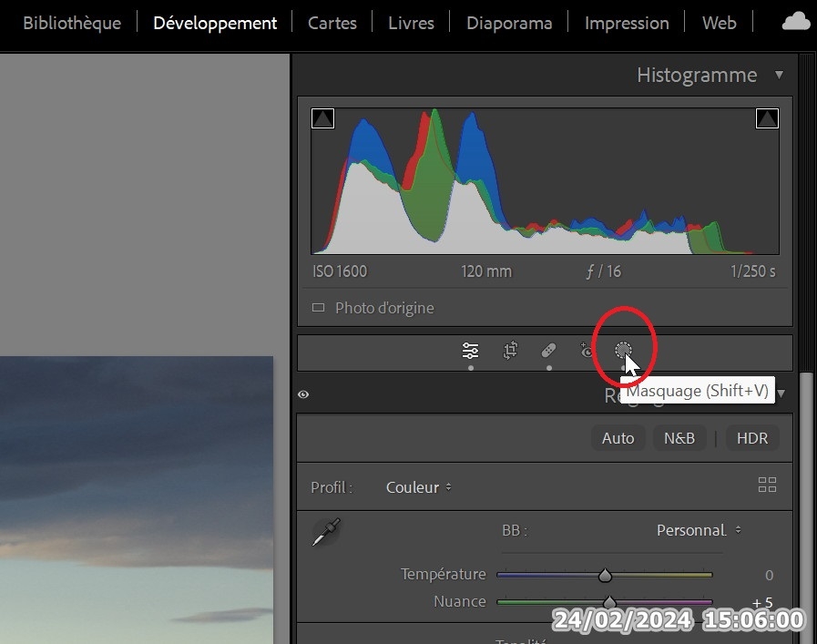Click the 1/250 s shutter speed
817x644 pixels.
[753, 271]
